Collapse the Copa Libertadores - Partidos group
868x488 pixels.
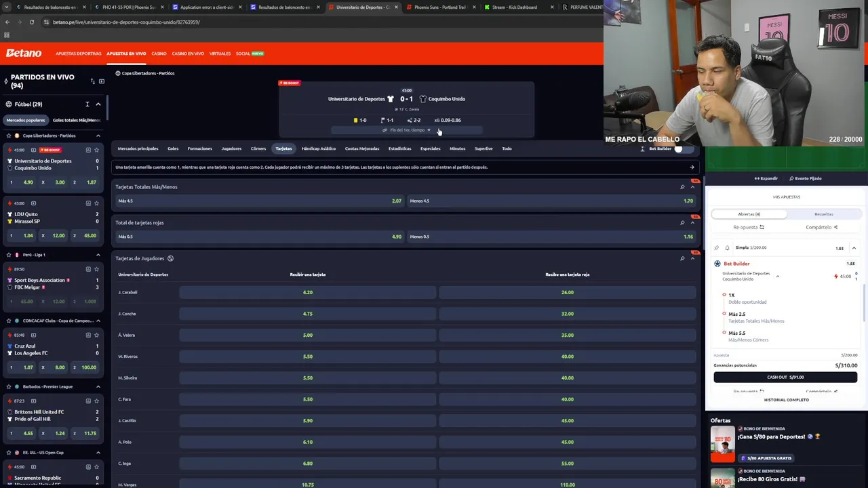[98, 136]
